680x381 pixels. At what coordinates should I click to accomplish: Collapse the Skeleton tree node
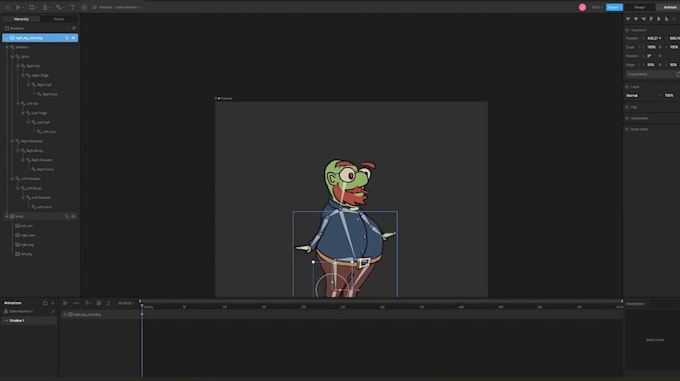tap(7, 47)
